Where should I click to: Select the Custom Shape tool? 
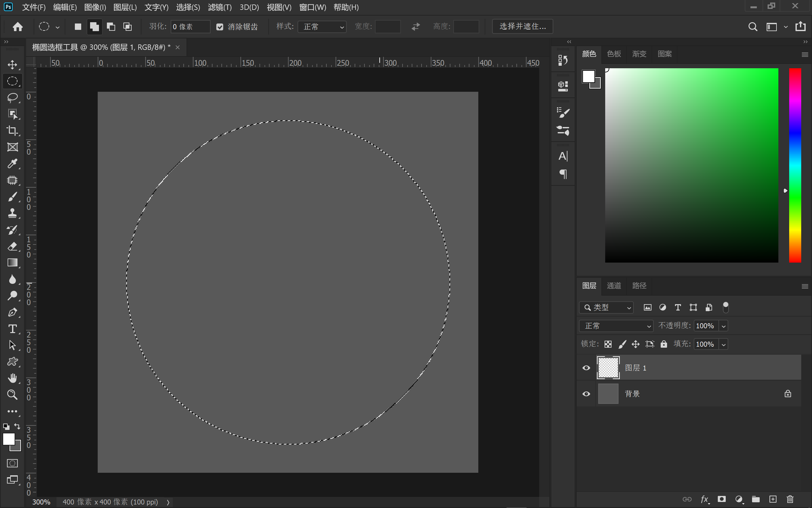12,362
